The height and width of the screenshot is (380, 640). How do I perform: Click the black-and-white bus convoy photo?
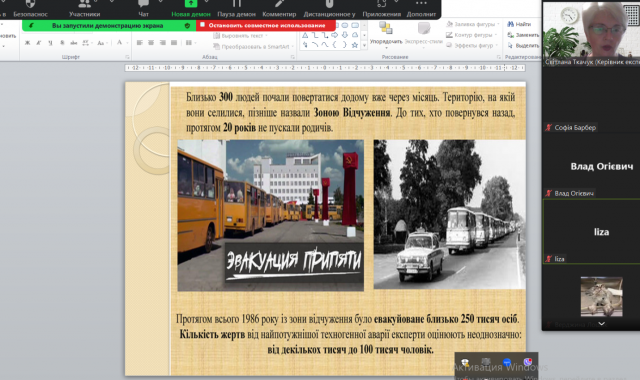tap(450, 215)
